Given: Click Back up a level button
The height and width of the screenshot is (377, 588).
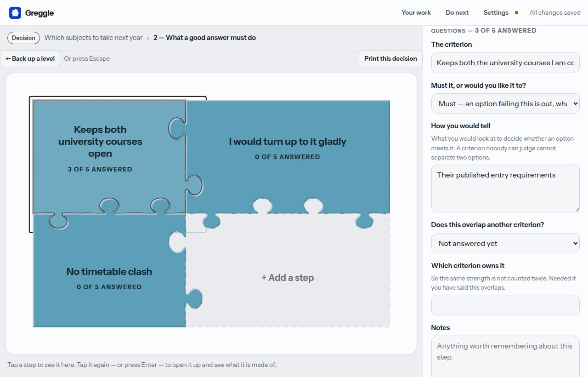Looking at the screenshot, I should (x=30, y=58).
